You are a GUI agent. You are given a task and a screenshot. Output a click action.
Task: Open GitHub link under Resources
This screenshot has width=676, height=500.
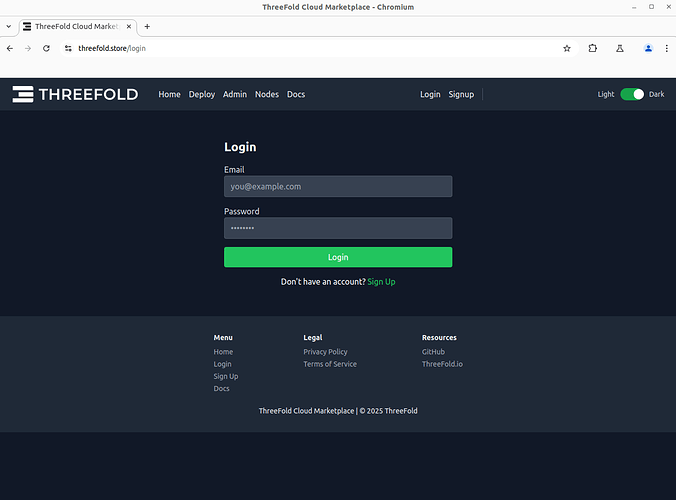(433, 352)
